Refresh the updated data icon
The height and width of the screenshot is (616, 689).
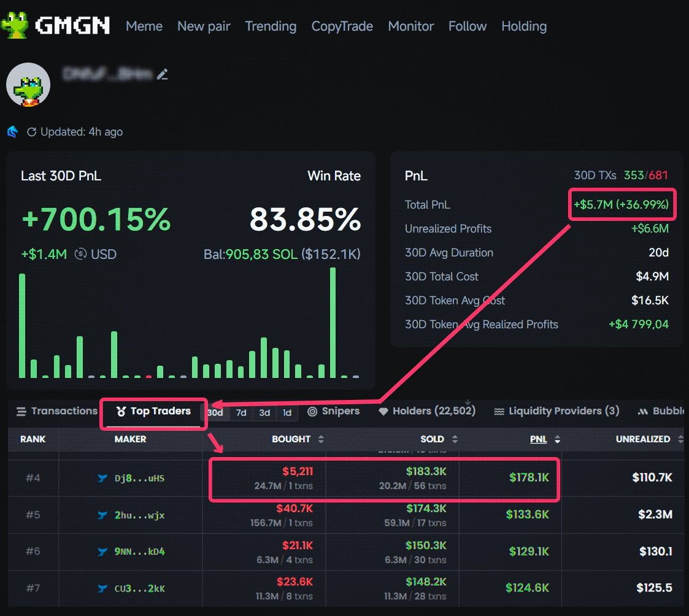point(32,132)
